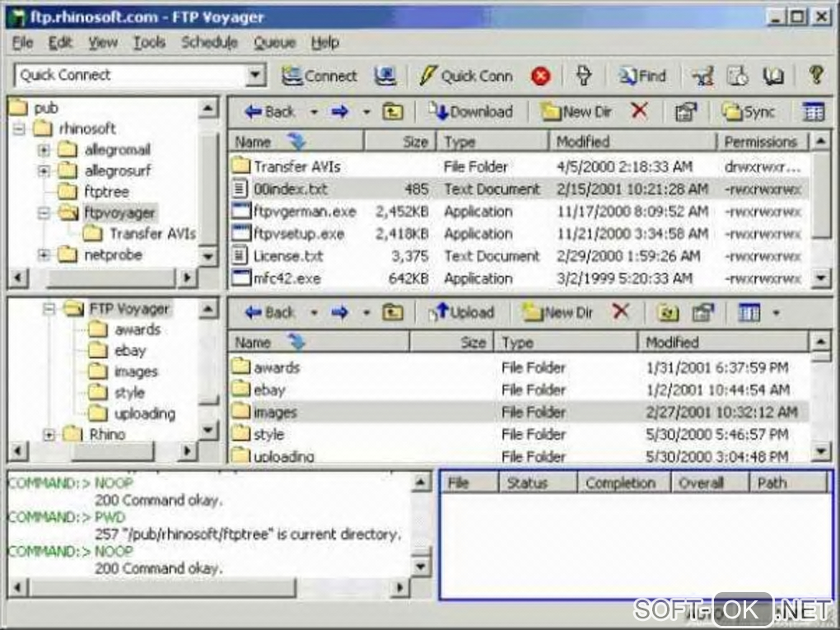Open local view mode dropdown arrow
This screenshot has width=840, height=630.
point(776,313)
